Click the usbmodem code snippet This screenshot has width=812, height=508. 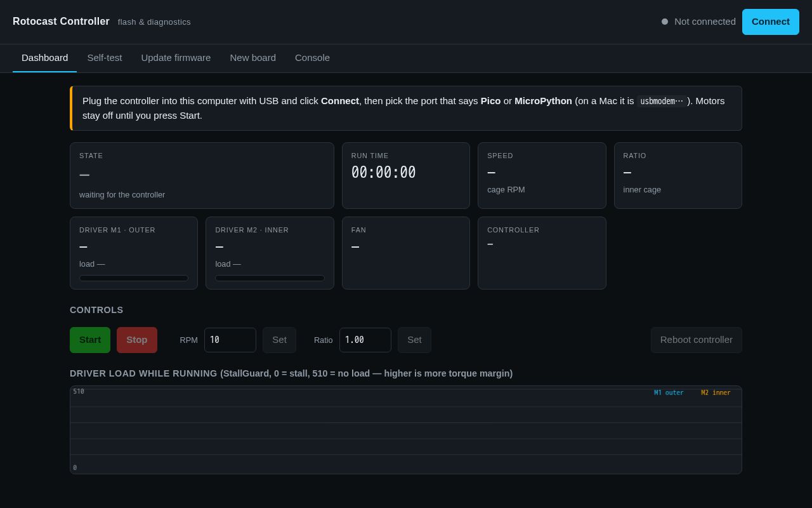[x=662, y=101]
